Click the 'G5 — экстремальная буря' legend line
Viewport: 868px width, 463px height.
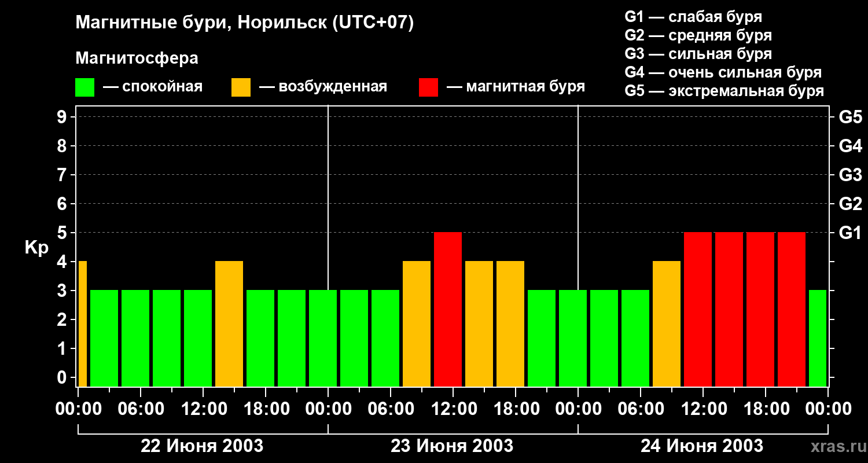coord(724,91)
